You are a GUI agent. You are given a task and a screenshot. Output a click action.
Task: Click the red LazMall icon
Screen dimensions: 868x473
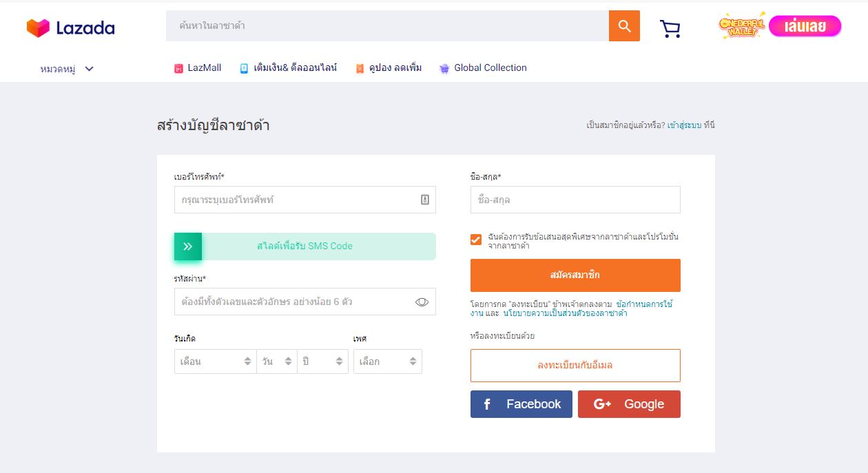178,67
